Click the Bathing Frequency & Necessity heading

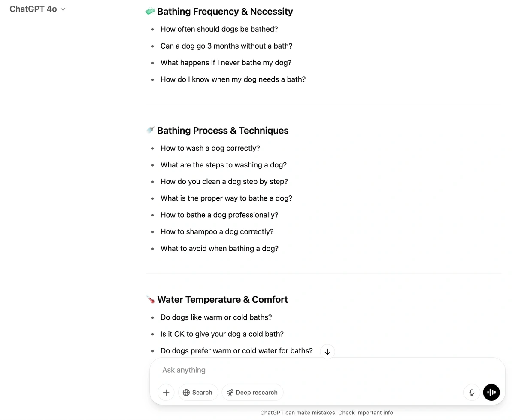tap(225, 12)
